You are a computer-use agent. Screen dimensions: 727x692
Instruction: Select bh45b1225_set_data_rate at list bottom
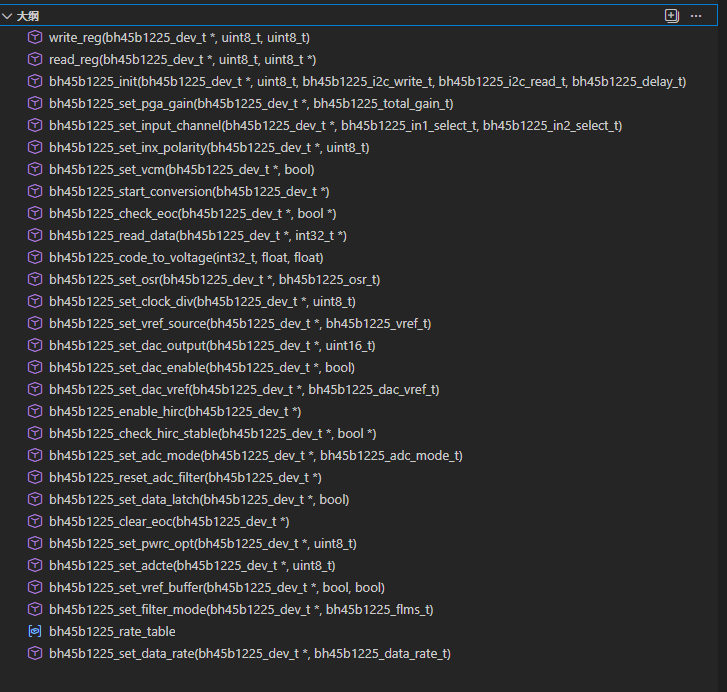pyautogui.click(x=250, y=654)
